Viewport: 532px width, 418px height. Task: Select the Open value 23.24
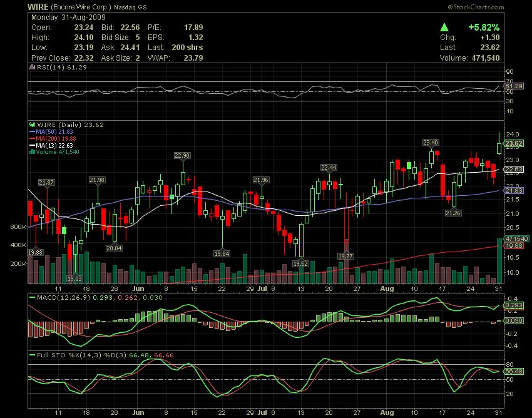pos(84,28)
